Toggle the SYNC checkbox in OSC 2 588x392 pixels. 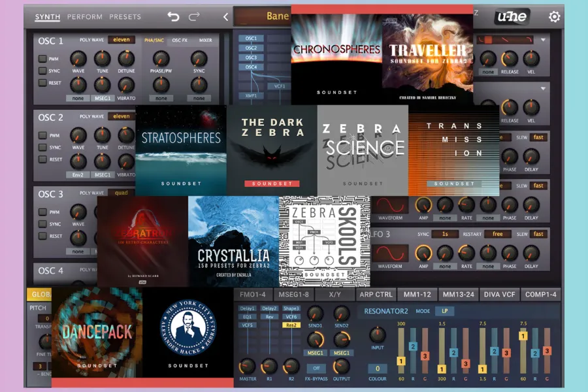click(42, 148)
